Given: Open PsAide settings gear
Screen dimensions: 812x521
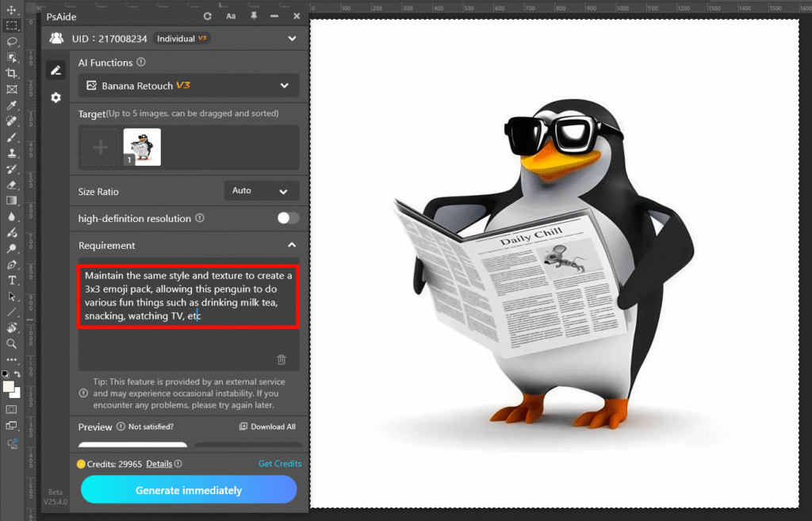Looking at the screenshot, I should 56,98.
